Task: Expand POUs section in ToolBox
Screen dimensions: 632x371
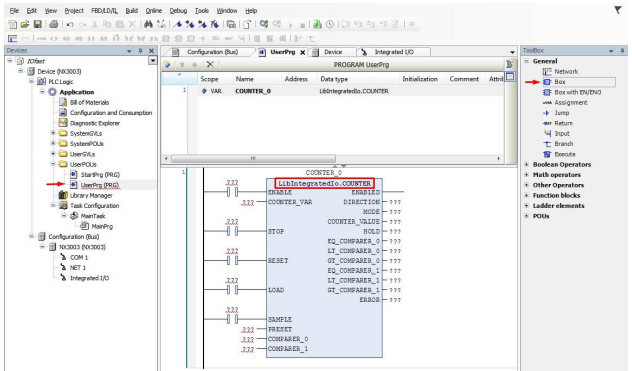Action: pyautogui.click(x=526, y=216)
